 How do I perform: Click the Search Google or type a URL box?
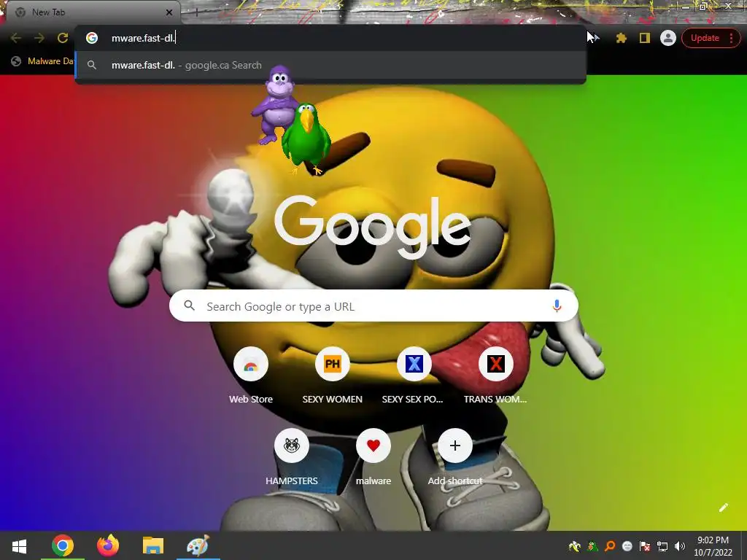[373, 306]
